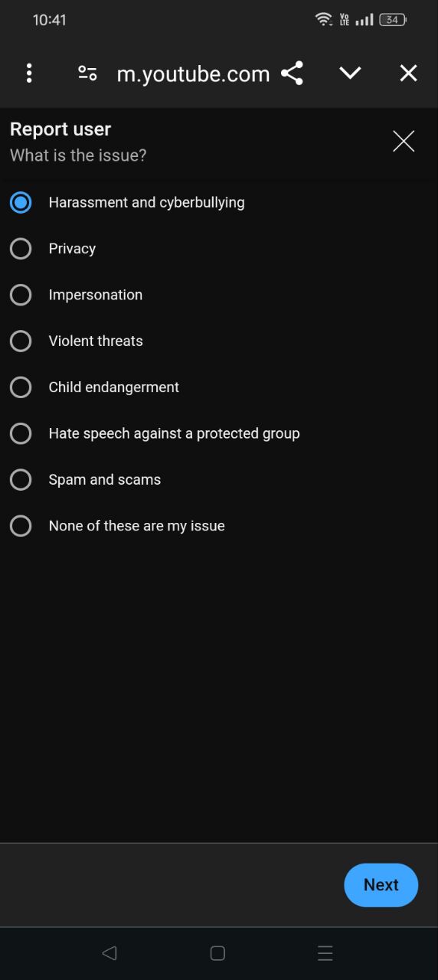
Task: Dismiss the Report user dialog
Action: coord(404,141)
